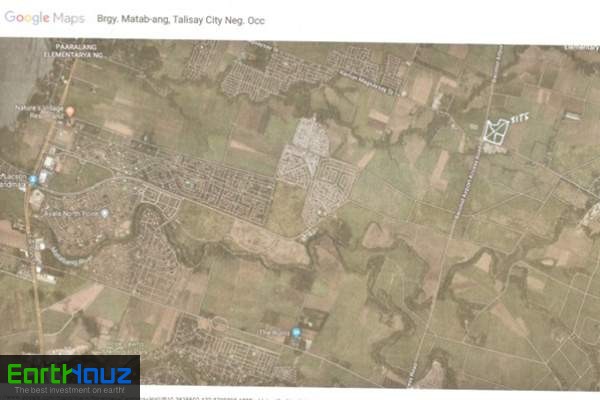Image resolution: width=600 pixels, height=400 pixels.
Task: Click the Matab-ang River label
Action: pyautogui.click(x=70, y=257)
